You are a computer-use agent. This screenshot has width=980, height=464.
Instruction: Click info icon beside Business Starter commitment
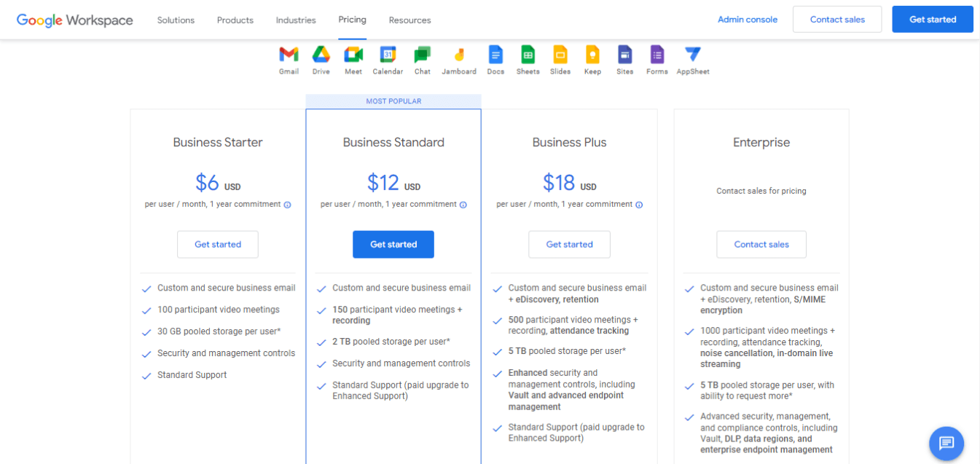[x=287, y=205]
